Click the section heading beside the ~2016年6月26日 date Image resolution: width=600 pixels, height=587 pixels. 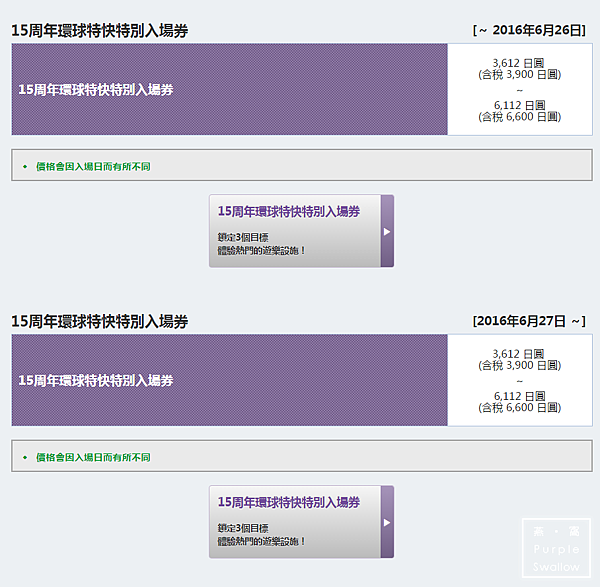click(x=100, y=31)
